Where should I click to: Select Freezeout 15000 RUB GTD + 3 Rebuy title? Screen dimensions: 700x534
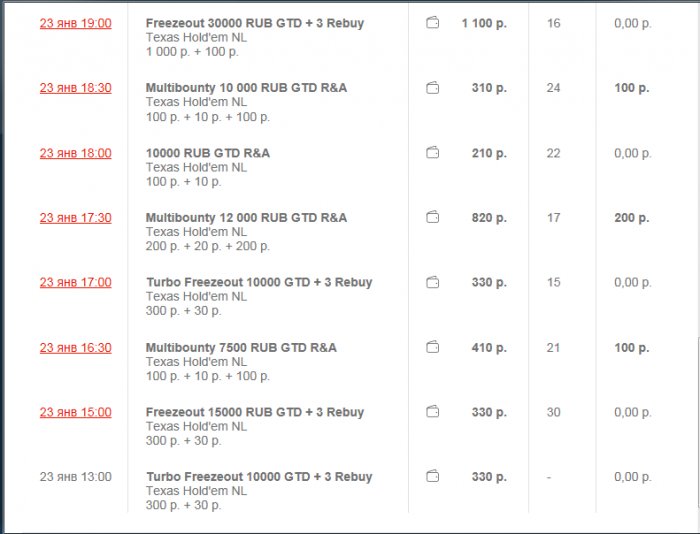coord(255,412)
